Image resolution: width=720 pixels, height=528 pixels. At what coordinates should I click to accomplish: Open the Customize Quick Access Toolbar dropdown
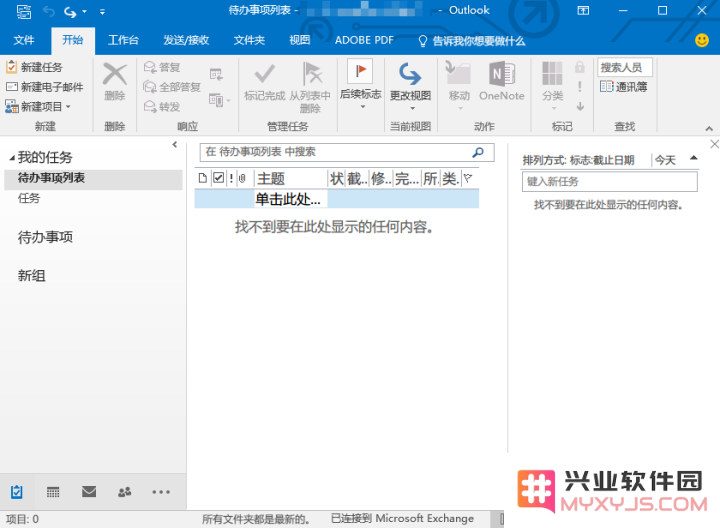point(102,11)
